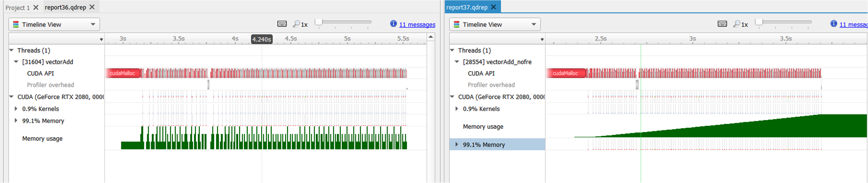This screenshot has width=868, height=183.
Task: Collapse [28554] vectorAdd_nofre thread row
Action: coord(457,61)
